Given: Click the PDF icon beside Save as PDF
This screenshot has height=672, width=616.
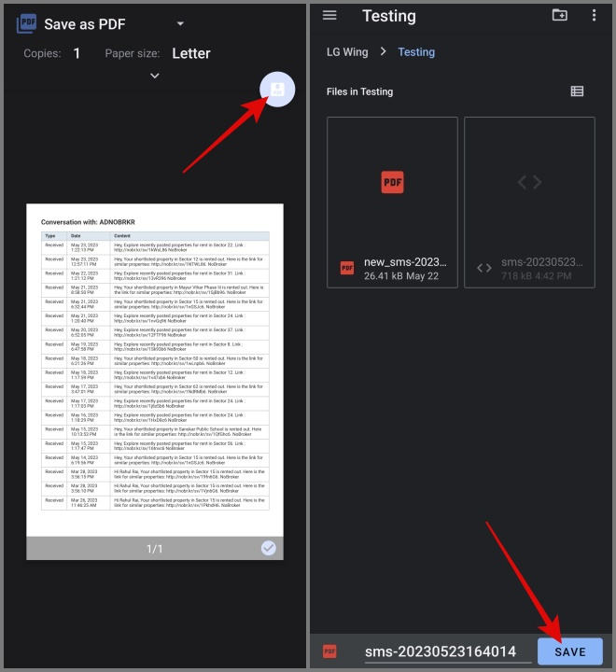Looking at the screenshot, I should [26, 24].
